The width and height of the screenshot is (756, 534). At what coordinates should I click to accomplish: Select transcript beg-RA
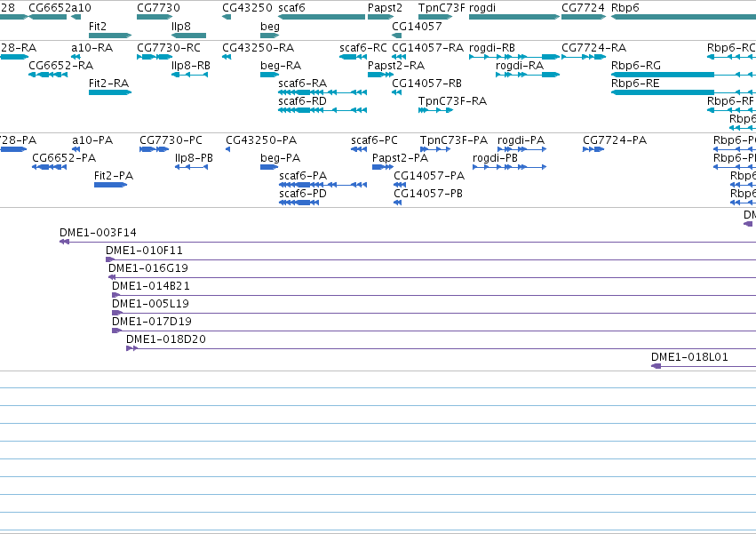click(x=269, y=75)
